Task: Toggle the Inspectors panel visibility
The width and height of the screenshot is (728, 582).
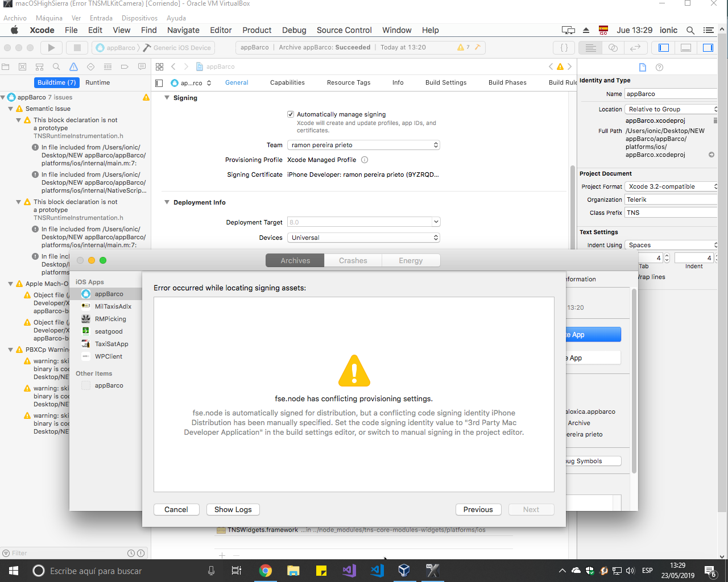Action: (x=708, y=48)
